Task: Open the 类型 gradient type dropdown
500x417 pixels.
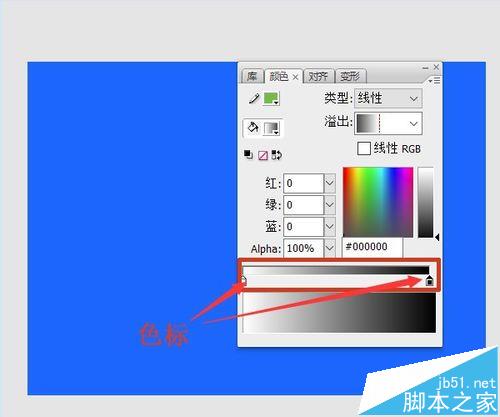Action: 388,98
